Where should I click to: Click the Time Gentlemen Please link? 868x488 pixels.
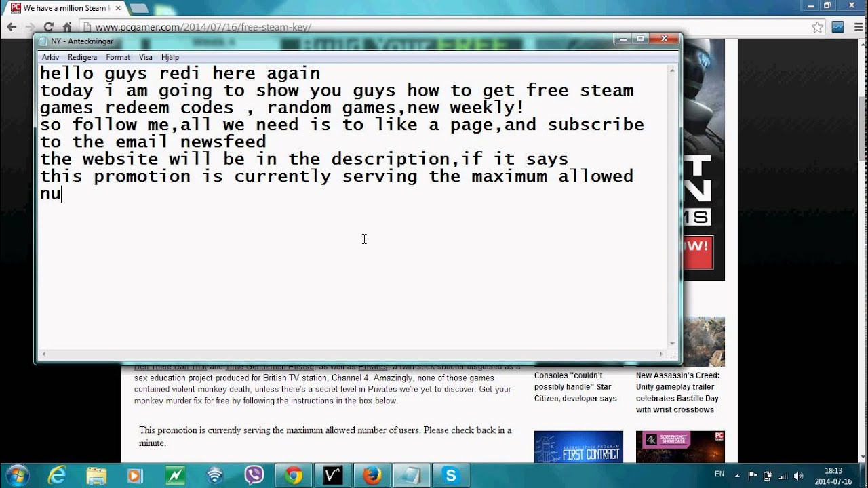(270, 367)
